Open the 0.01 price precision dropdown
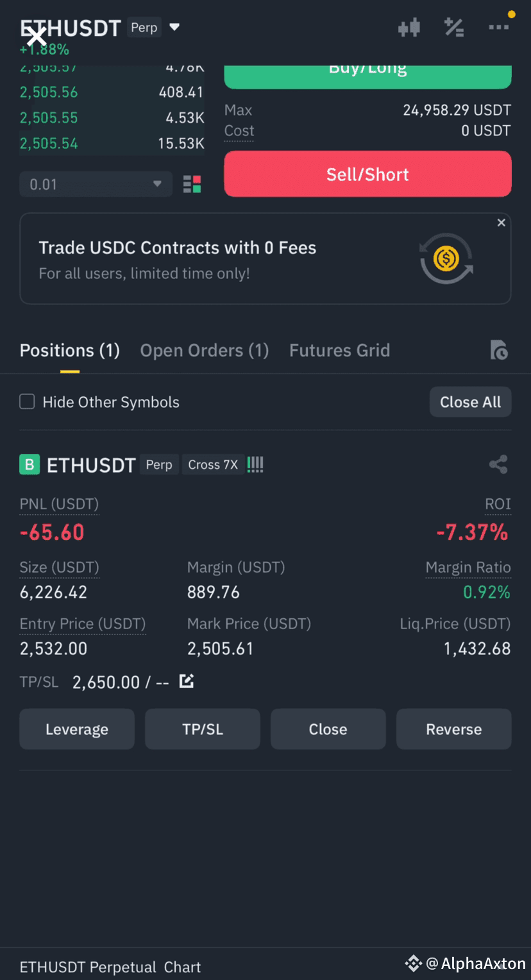 click(x=96, y=184)
